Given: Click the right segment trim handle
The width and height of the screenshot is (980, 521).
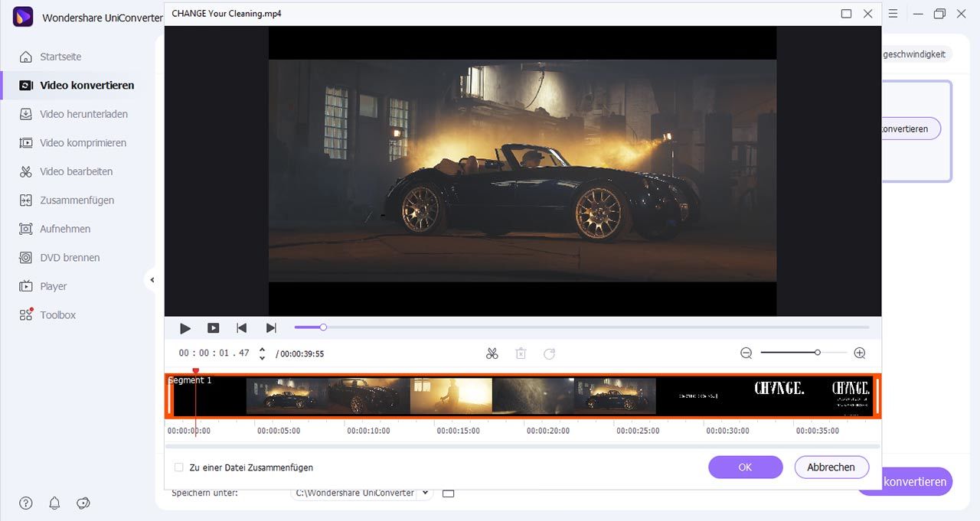Looking at the screenshot, I should point(877,396).
